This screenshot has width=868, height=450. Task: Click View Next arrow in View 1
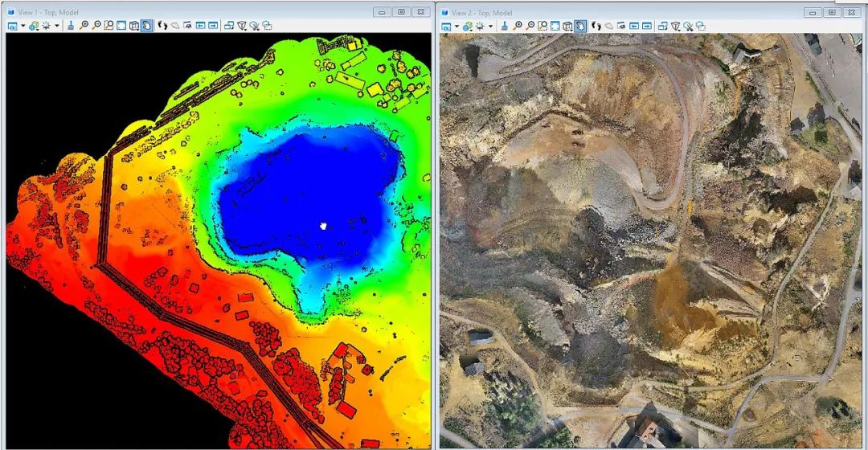[213, 26]
